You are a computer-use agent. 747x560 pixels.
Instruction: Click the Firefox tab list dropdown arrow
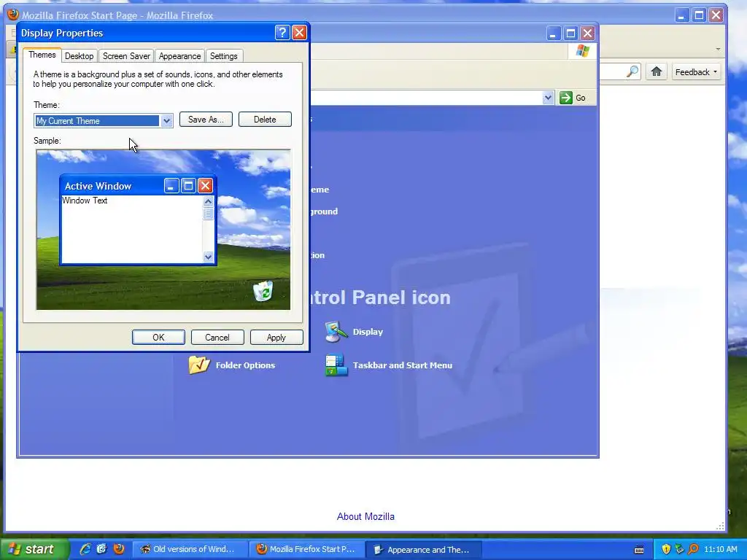click(718, 49)
